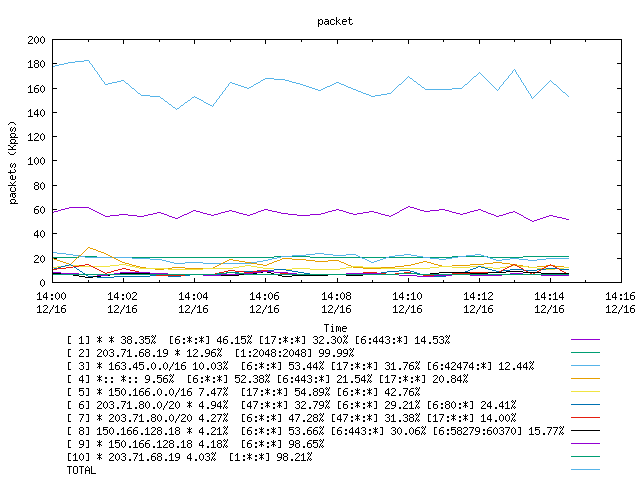Click the 14:02 12/16 time label

coord(122,302)
